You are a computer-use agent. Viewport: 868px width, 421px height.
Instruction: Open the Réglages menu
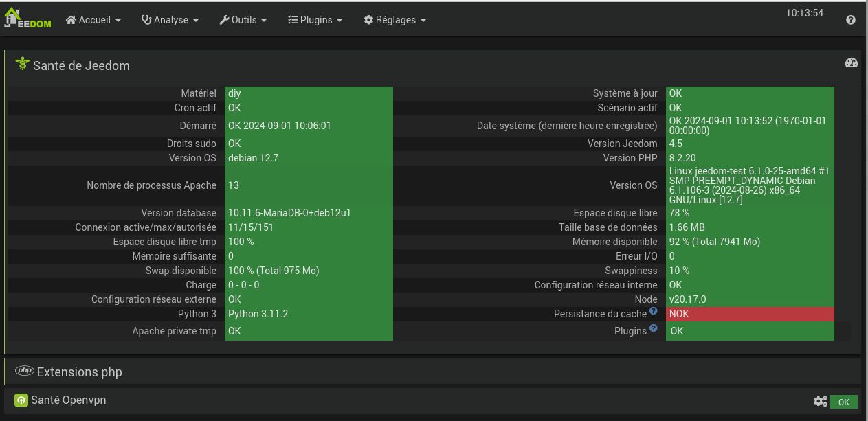click(395, 20)
